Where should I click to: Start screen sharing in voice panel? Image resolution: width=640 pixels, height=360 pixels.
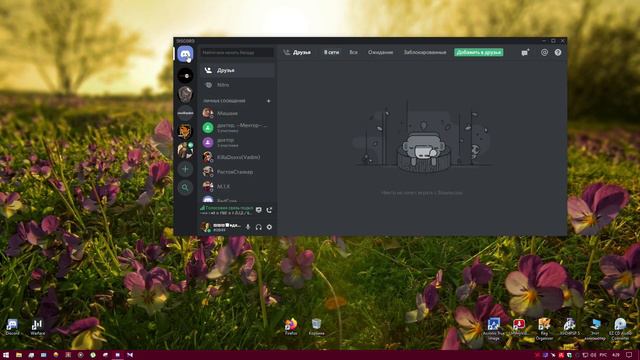click(258, 210)
